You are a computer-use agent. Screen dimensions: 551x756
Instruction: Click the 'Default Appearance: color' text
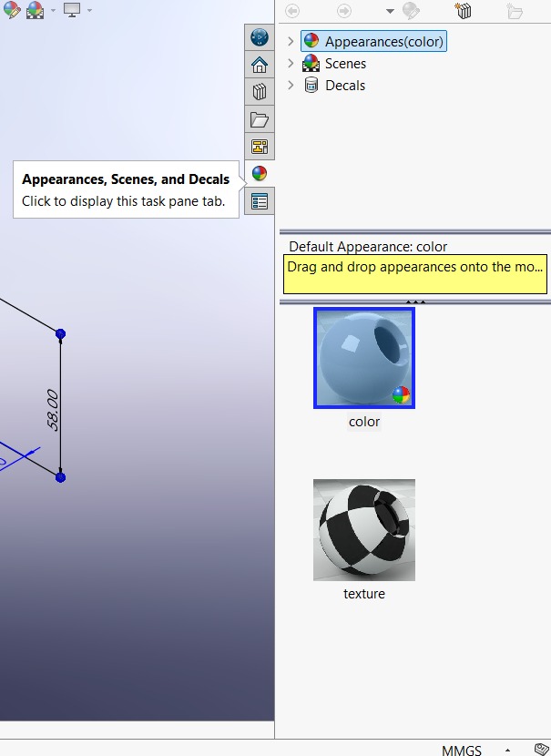[368, 246]
